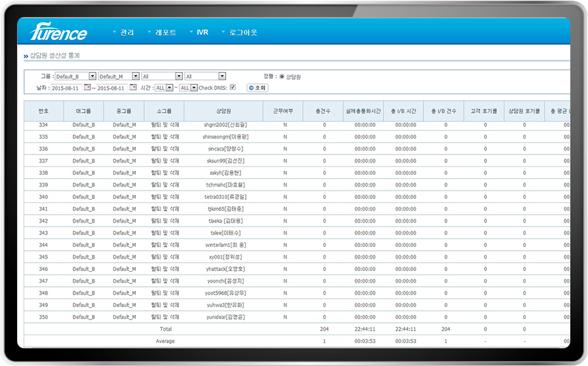This screenshot has height=366, width=588.
Task: Open the 레포트 menu
Action: coord(163,33)
